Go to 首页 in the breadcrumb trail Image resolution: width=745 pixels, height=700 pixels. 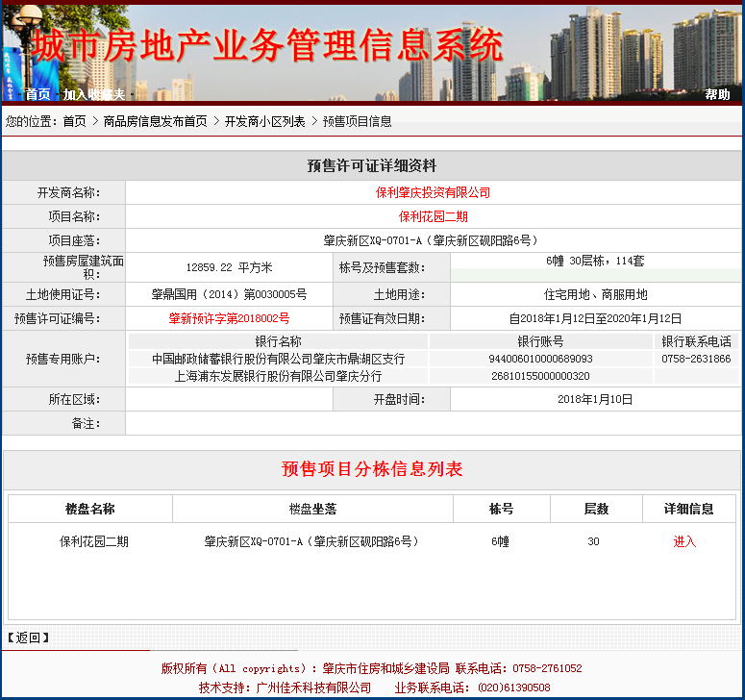coord(74,121)
